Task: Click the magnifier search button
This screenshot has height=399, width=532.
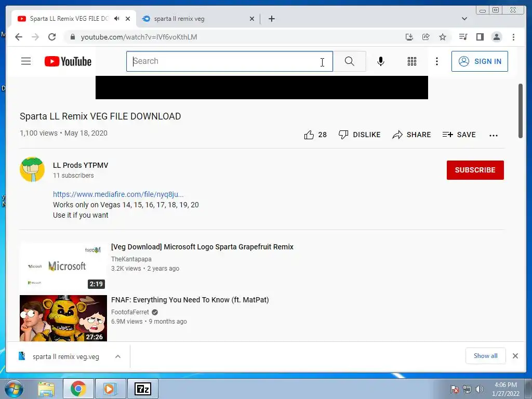Action: point(350,61)
